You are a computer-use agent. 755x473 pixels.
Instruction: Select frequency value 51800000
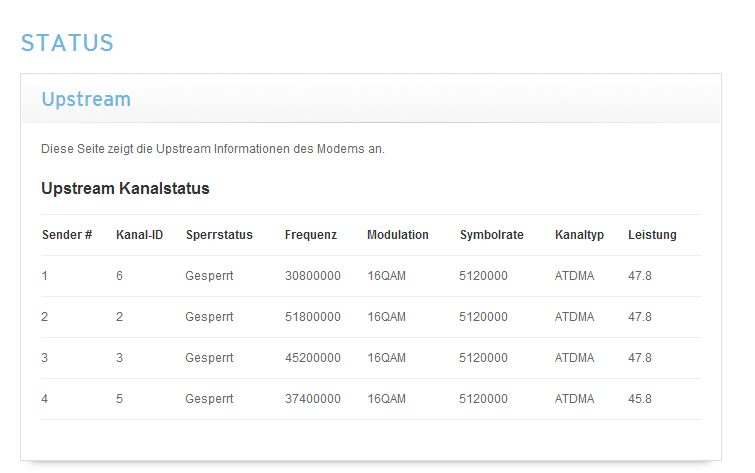coord(312,317)
